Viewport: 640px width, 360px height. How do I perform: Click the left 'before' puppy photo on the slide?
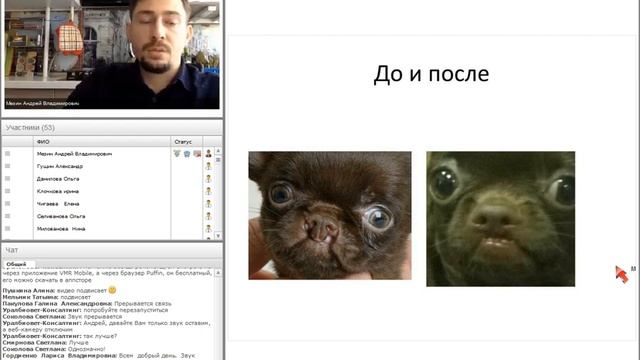[330, 216]
